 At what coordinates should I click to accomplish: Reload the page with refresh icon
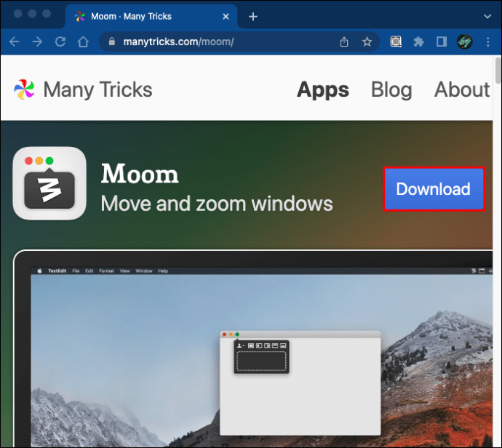[x=60, y=41]
